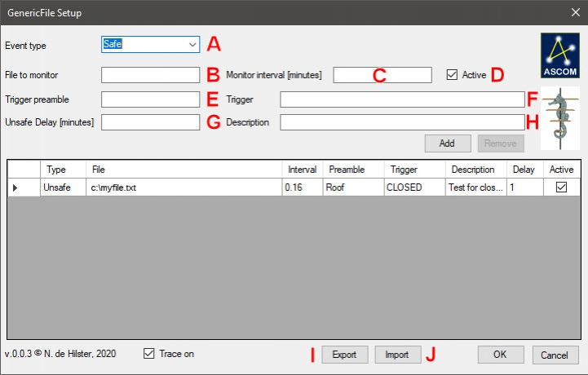Image resolution: width=588 pixels, height=375 pixels.
Task: Click the seahorse emblem image
Action: pyautogui.click(x=559, y=118)
